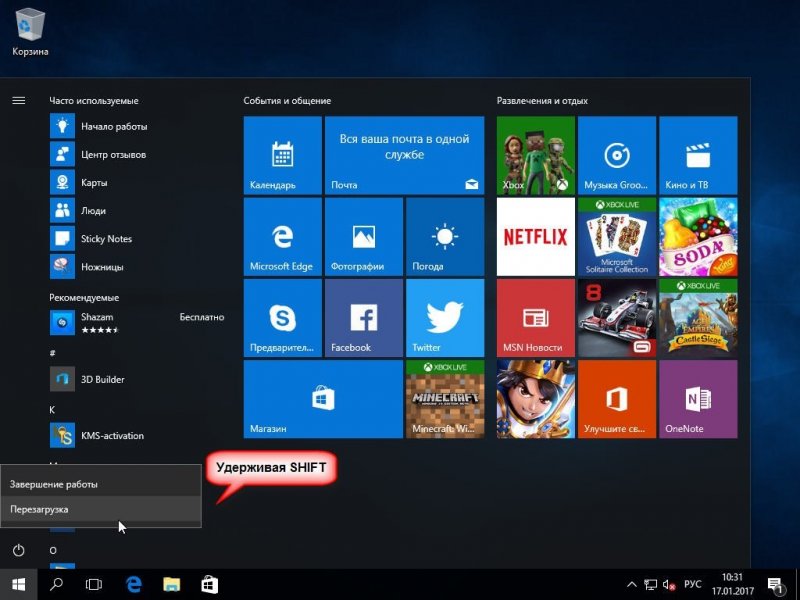
Task: Click the Рекомендуемые heading
Action: click(84, 297)
